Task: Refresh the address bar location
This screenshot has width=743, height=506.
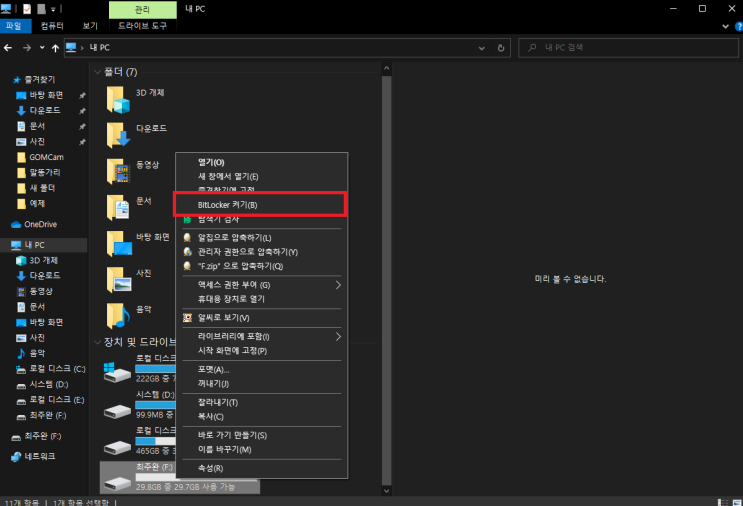Action: click(x=501, y=48)
